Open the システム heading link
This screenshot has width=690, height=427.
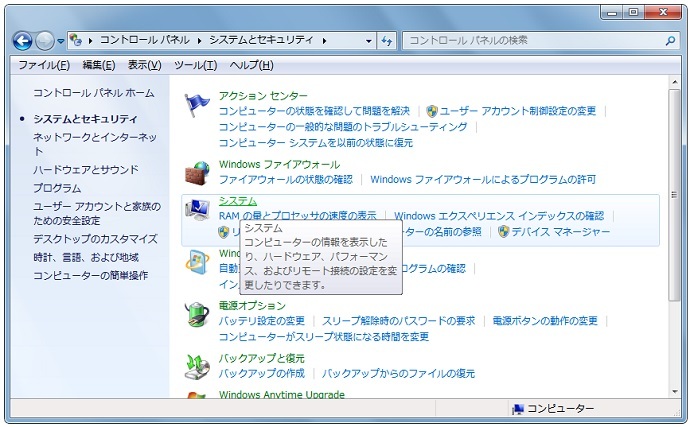(238, 201)
